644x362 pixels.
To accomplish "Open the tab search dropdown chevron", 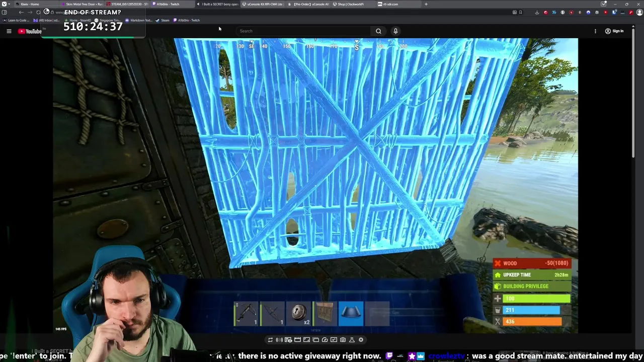I will click(603, 4).
